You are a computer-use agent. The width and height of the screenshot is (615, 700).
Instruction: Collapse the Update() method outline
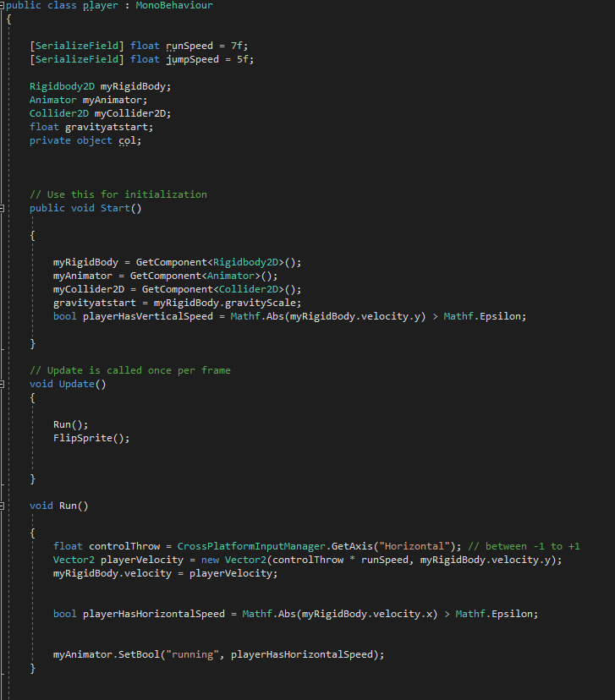click(x=2, y=384)
